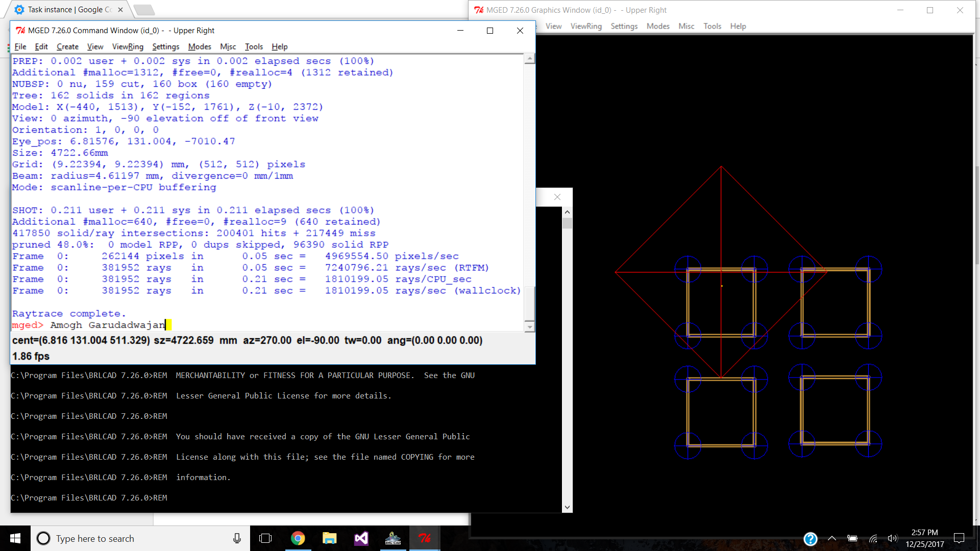Image resolution: width=980 pixels, height=551 pixels.
Task: Click the MGED Graphics Window title icon
Action: [478, 10]
